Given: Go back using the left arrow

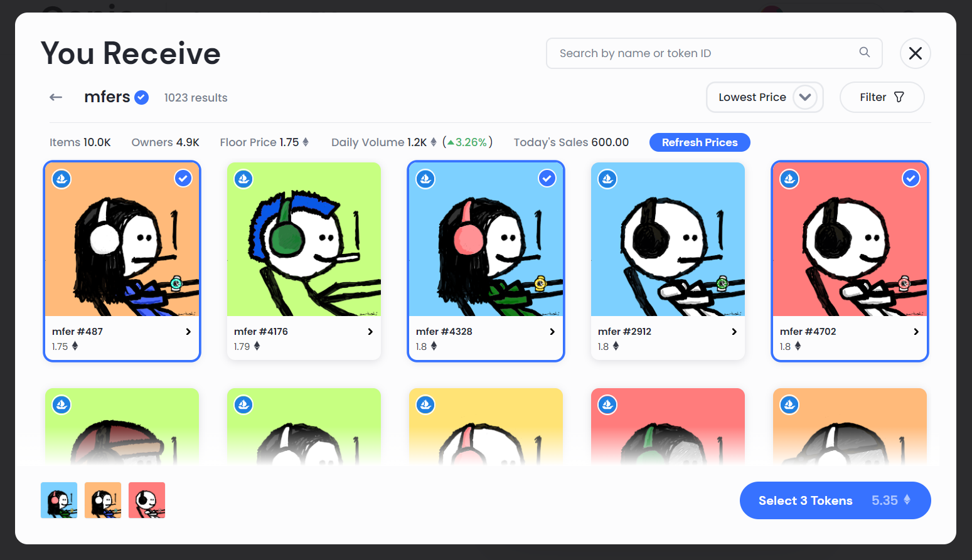Looking at the screenshot, I should click(x=56, y=97).
